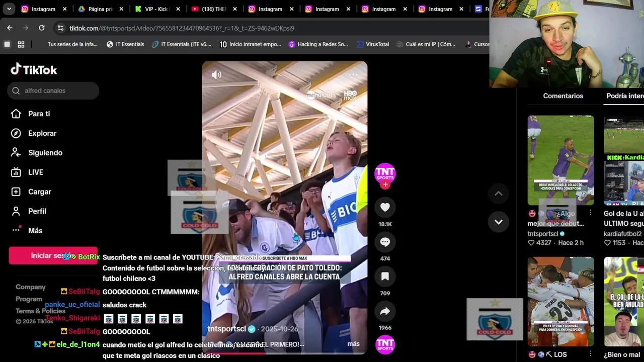Open IT Essentials (ITE v6... bookmark
The image size is (644, 362).
182,44
